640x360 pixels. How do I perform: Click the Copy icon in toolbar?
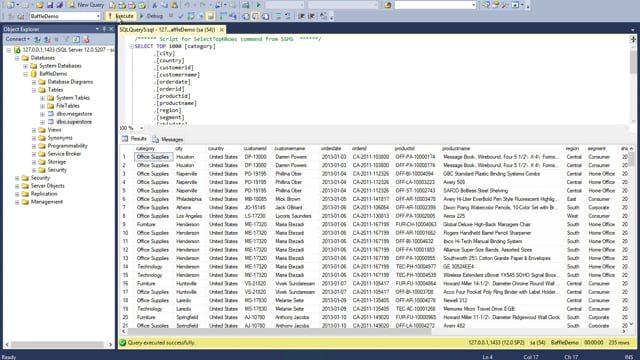coord(164,5)
